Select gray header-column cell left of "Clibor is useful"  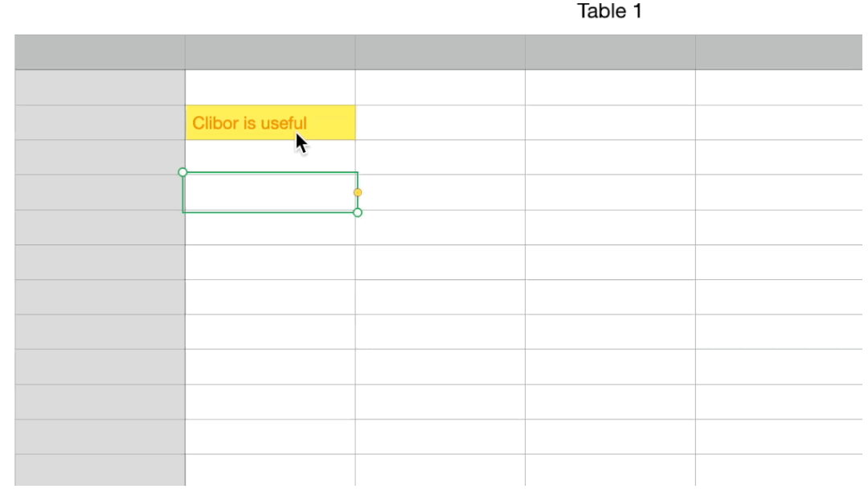click(100, 122)
